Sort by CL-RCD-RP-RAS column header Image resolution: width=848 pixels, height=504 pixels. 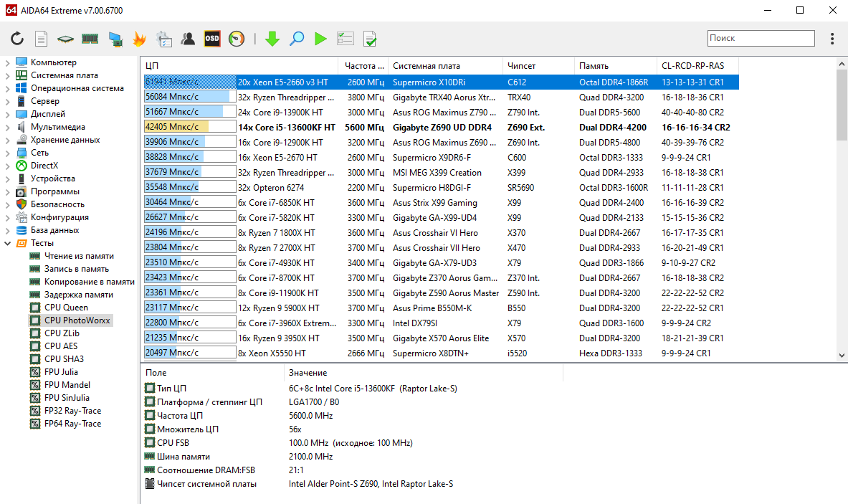tap(697, 65)
